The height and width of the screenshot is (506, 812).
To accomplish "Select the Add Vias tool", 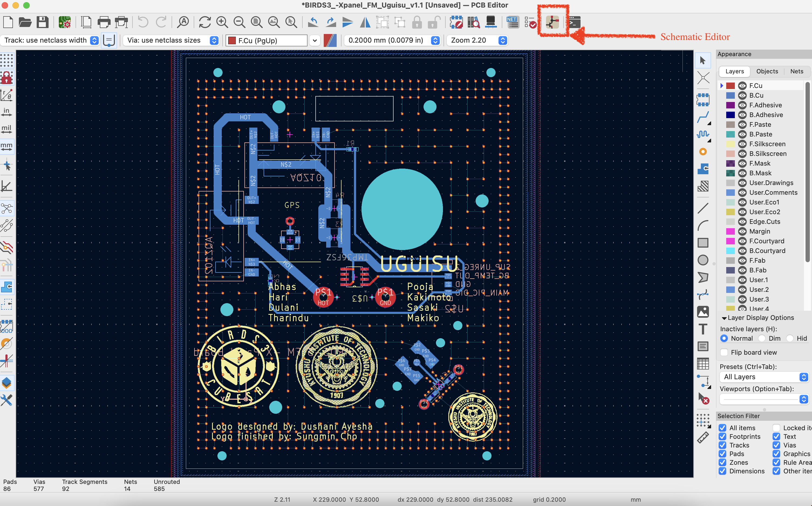I will [702, 152].
